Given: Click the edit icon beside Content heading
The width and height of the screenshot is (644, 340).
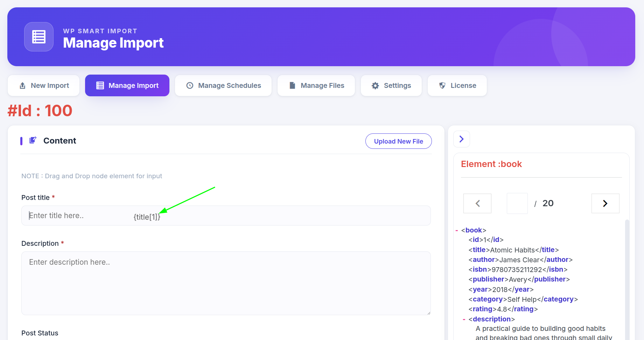Looking at the screenshot, I should (x=33, y=140).
